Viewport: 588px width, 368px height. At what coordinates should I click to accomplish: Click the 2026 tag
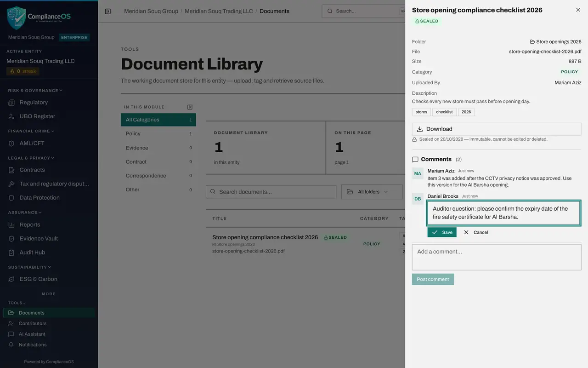click(466, 112)
